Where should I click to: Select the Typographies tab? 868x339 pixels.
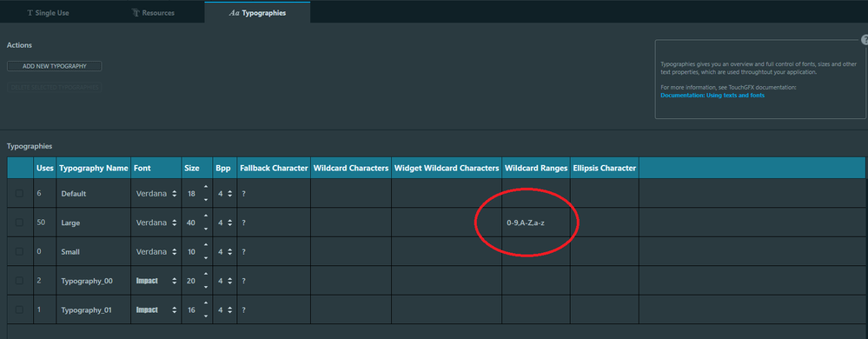[x=257, y=13]
